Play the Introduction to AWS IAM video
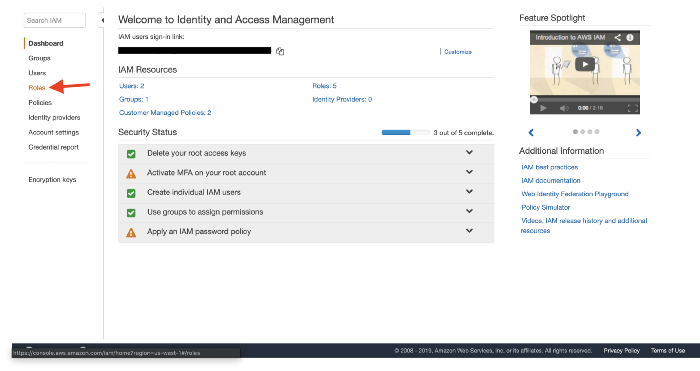This screenshot has height=371, width=700. pos(585,64)
